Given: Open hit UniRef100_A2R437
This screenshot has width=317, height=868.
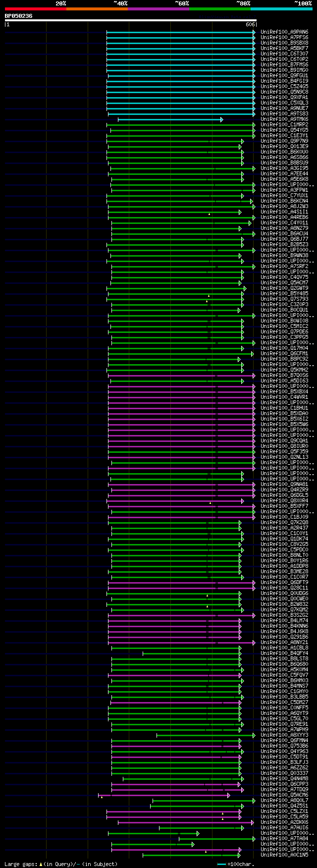Looking at the screenshot, I should tap(284, 528).
